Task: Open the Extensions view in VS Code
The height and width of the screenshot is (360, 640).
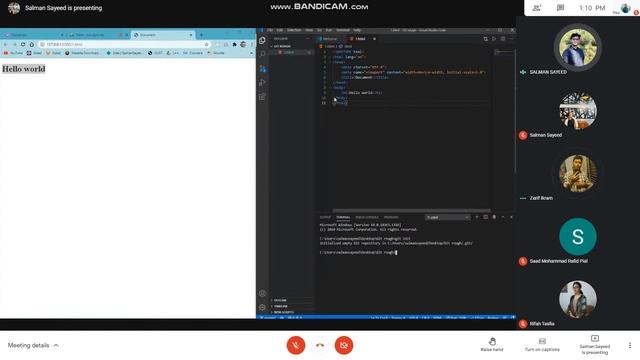Action: pyautogui.click(x=262, y=97)
